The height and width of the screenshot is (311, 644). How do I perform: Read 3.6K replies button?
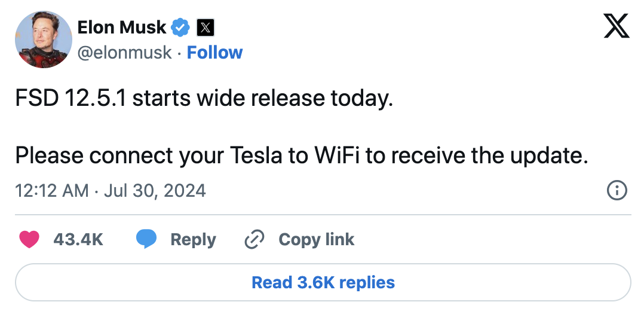coord(323,282)
